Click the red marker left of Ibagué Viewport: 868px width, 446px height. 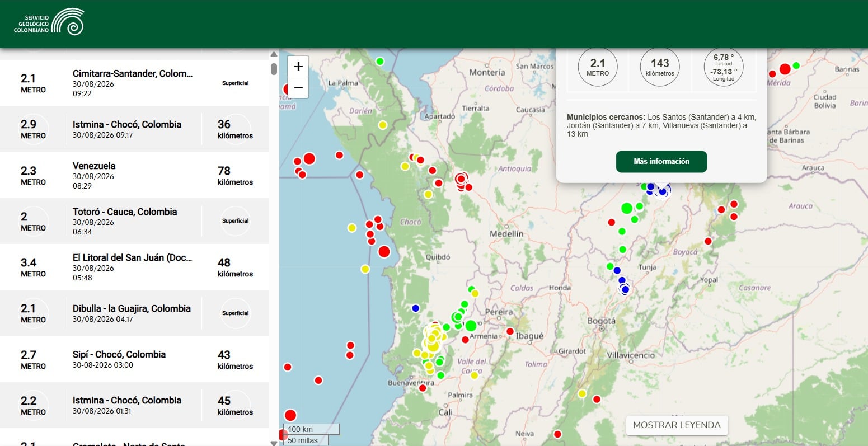(510, 331)
